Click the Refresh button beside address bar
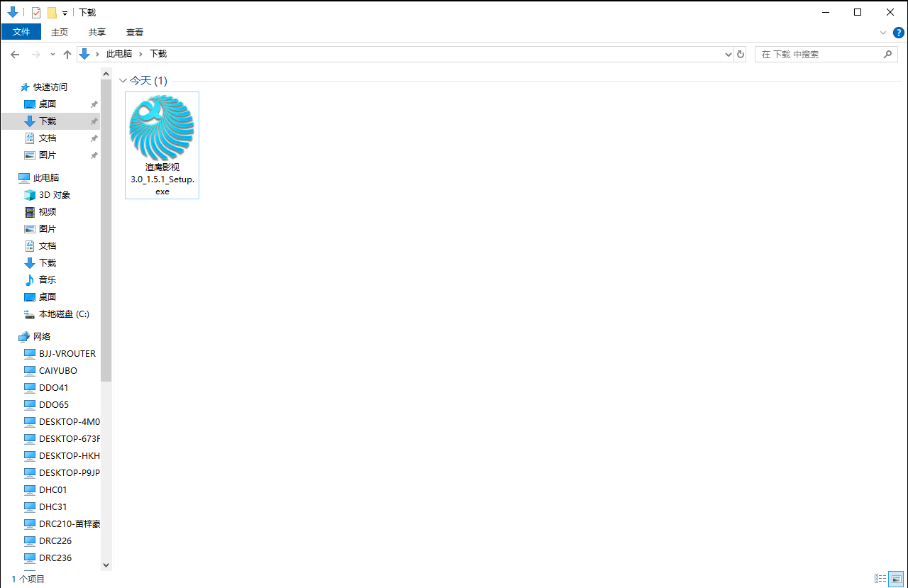908x588 pixels. click(x=741, y=55)
